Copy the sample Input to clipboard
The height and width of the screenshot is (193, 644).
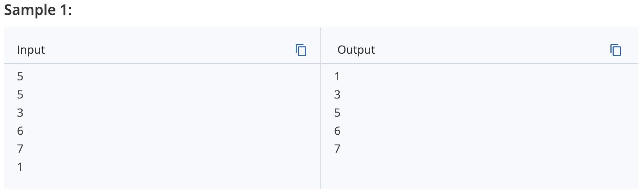[301, 50]
